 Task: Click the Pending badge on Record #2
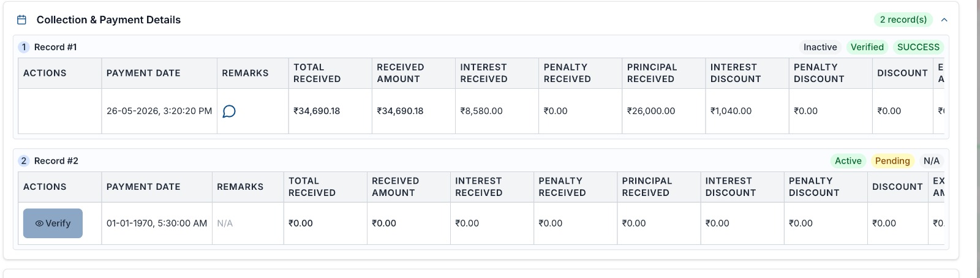pyautogui.click(x=892, y=161)
